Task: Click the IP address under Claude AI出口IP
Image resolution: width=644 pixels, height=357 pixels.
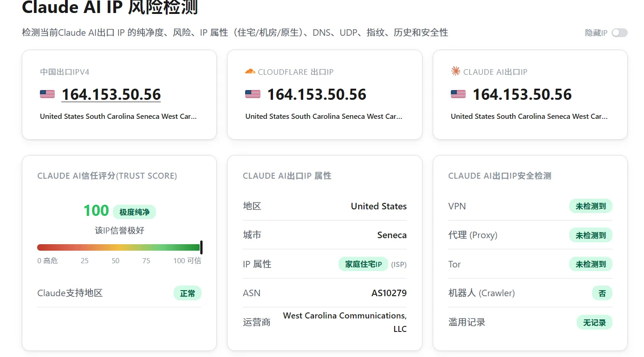Action: point(522,95)
